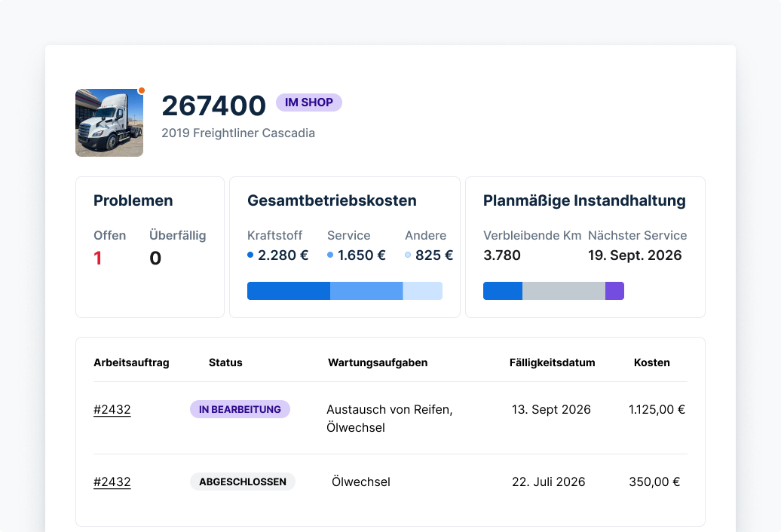Click the Offen issue count 1
Screen dimensions: 781x532
98,258
